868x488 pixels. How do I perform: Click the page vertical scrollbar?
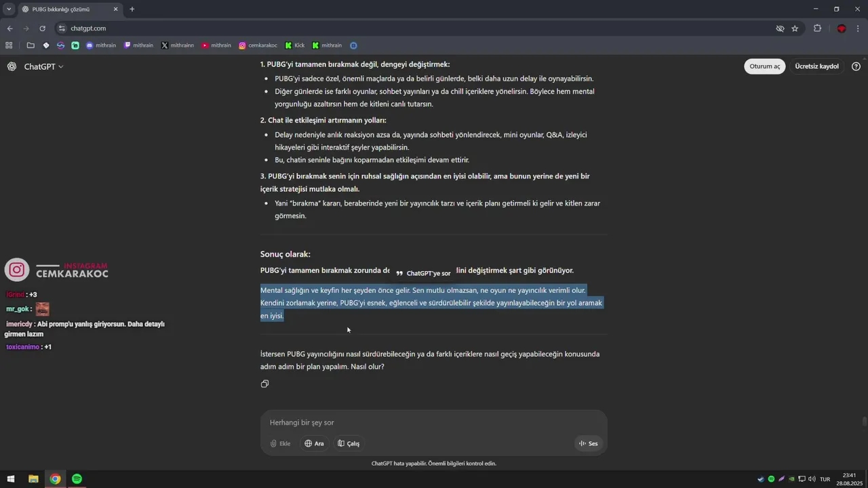click(864, 422)
